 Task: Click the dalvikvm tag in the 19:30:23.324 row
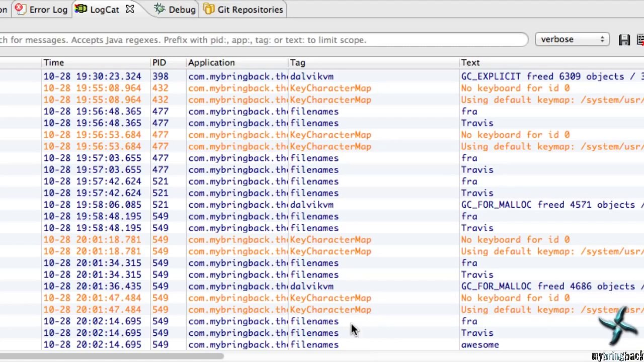click(x=311, y=76)
